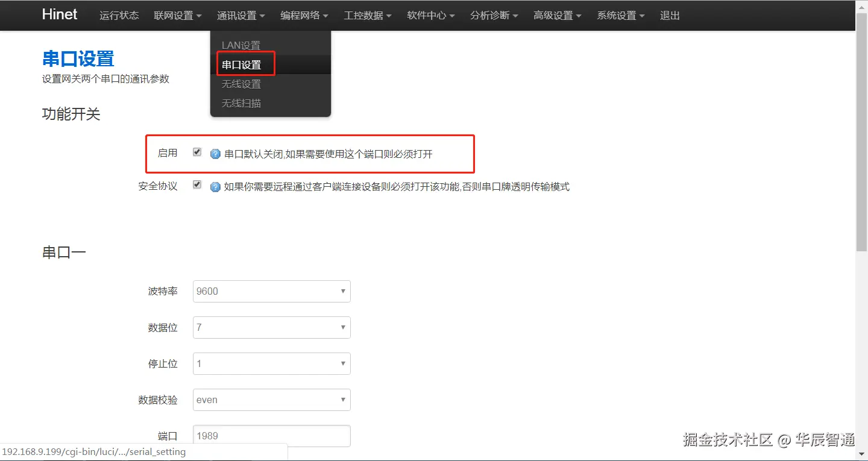Select 串口设置 from the open menu
The height and width of the screenshot is (461, 868).
(241, 64)
